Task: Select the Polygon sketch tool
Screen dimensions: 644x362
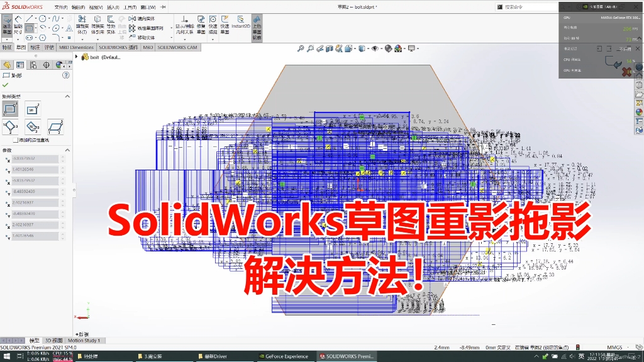Action: click(x=42, y=38)
